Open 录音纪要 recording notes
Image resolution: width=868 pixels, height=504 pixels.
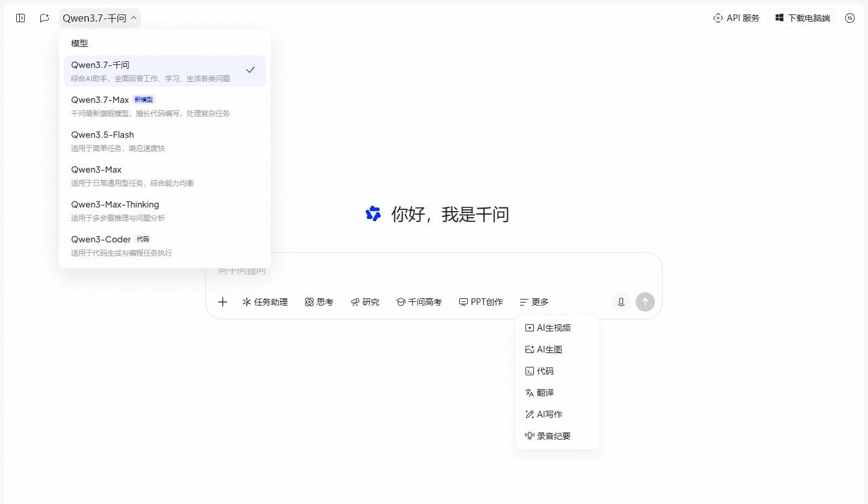557,436
